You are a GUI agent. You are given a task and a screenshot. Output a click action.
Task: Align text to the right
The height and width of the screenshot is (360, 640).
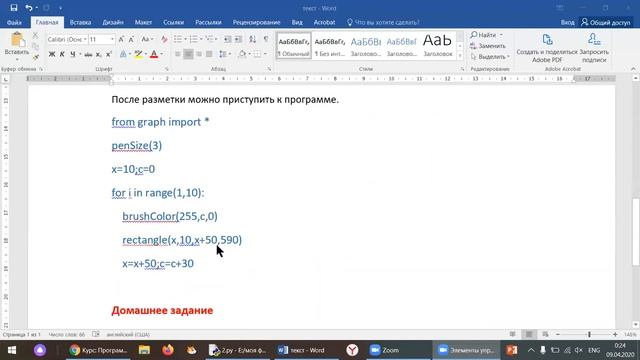[199, 54]
